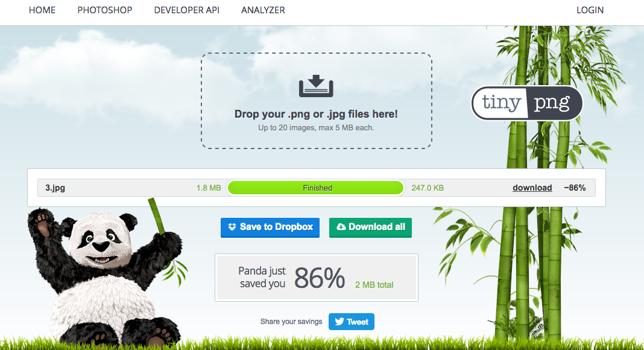Select the 3.jpg file name
Screen dimensions: 644x350
point(55,188)
